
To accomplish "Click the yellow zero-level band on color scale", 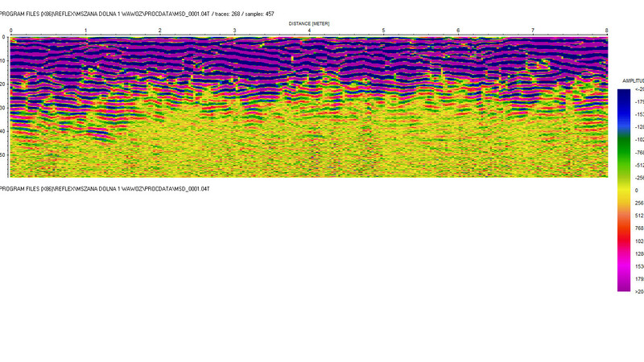I will click(x=625, y=191).
